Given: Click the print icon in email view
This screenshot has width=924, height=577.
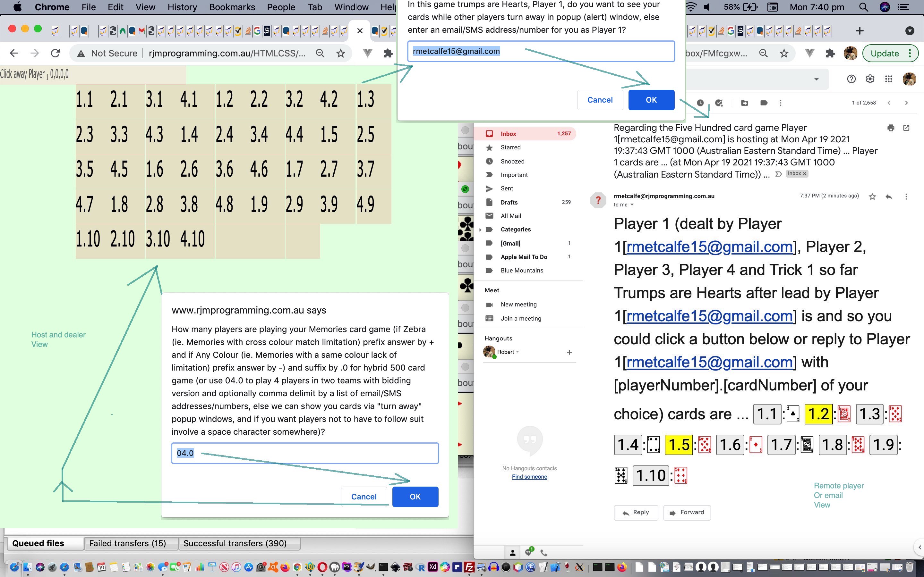Looking at the screenshot, I should (x=891, y=128).
